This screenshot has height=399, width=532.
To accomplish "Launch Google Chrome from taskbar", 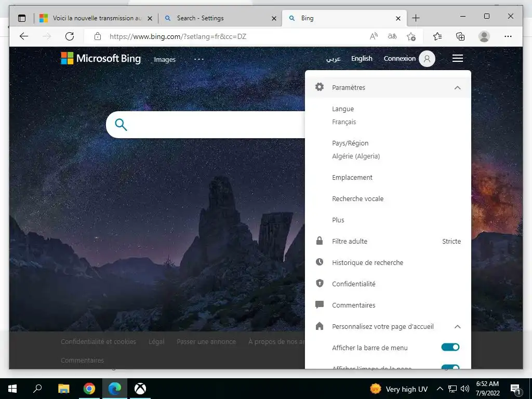I will 89,389.
